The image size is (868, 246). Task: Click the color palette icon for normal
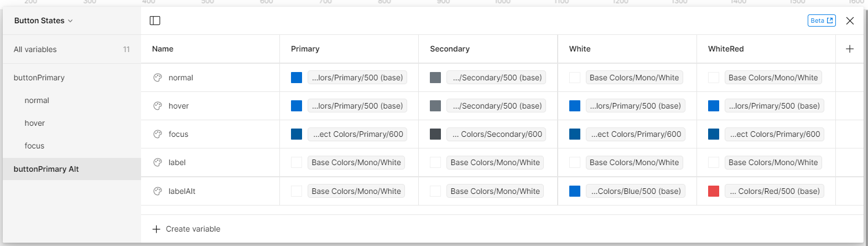point(158,78)
